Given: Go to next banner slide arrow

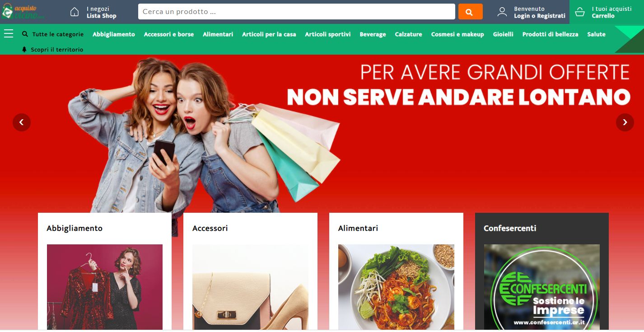Looking at the screenshot, I should coord(625,122).
